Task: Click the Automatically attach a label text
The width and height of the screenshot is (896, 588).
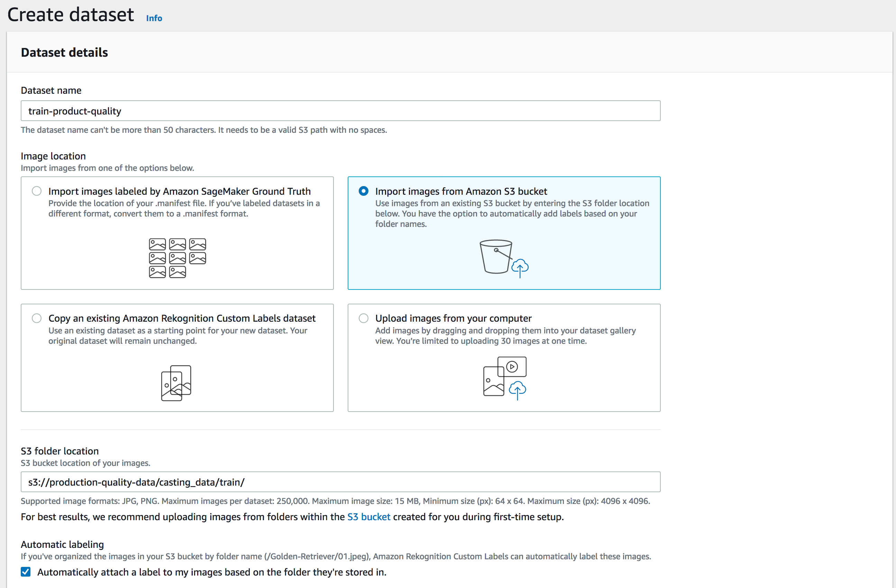Action: coord(212,572)
